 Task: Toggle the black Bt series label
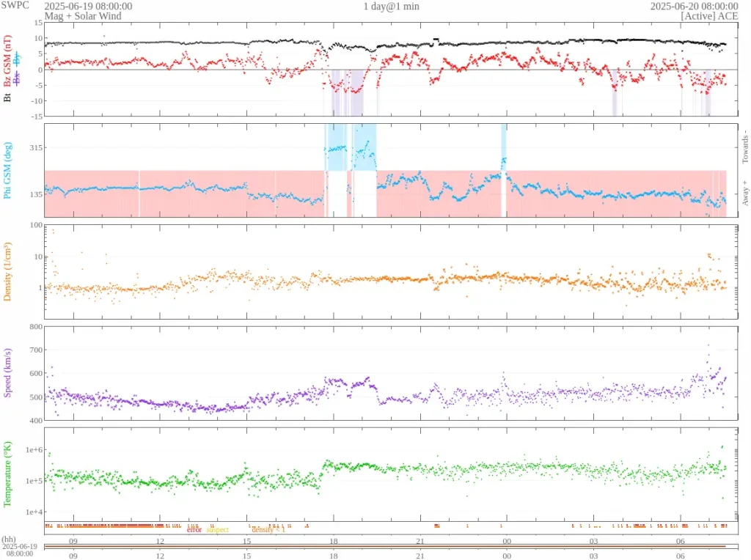pyautogui.click(x=7, y=96)
